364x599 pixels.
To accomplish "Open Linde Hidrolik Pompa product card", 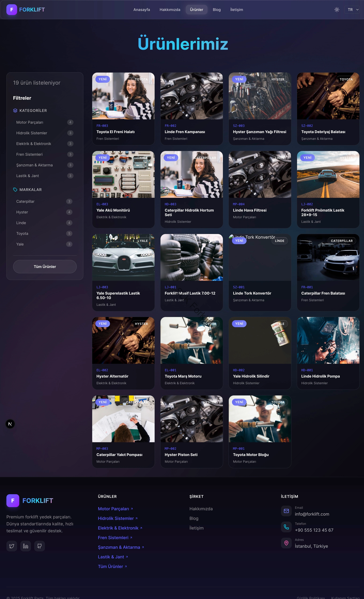I will tap(328, 353).
